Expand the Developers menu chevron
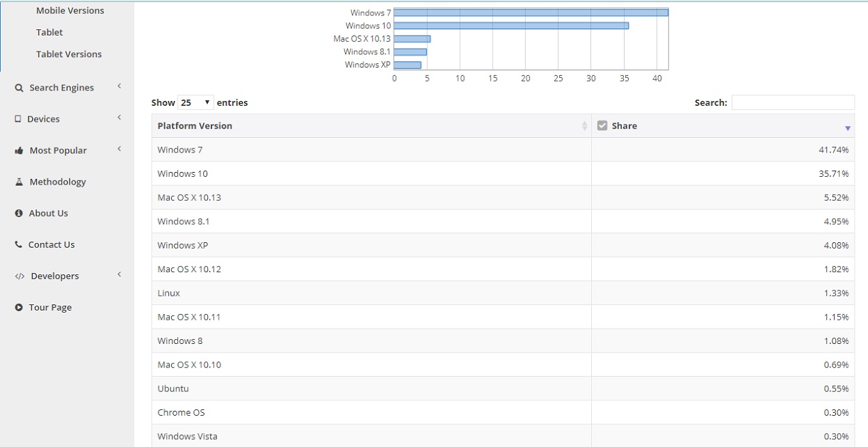The image size is (868, 447). [x=120, y=274]
